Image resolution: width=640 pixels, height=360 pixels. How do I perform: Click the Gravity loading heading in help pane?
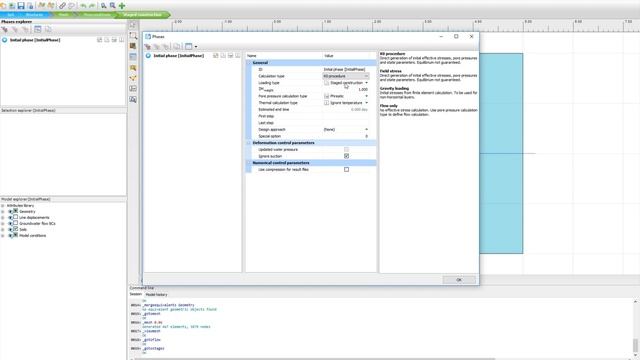point(394,88)
